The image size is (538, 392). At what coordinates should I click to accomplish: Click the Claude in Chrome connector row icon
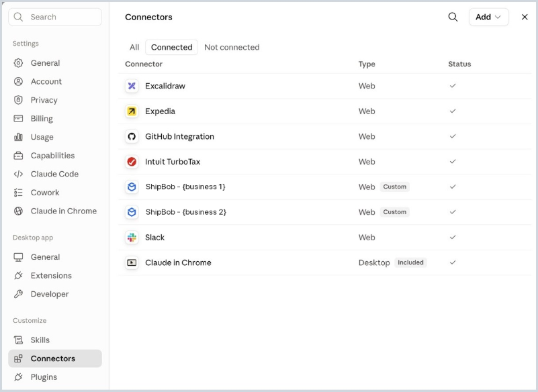click(132, 262)
